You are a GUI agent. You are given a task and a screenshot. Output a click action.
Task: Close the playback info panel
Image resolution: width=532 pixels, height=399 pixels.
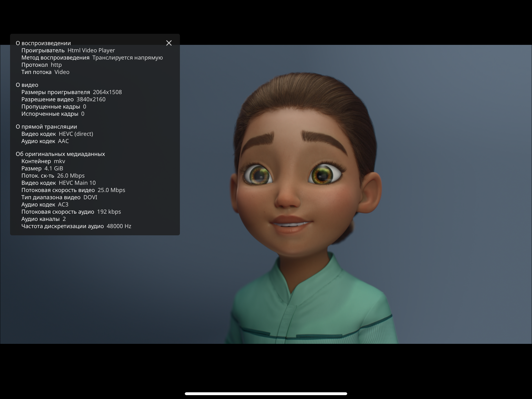[169, 43]
